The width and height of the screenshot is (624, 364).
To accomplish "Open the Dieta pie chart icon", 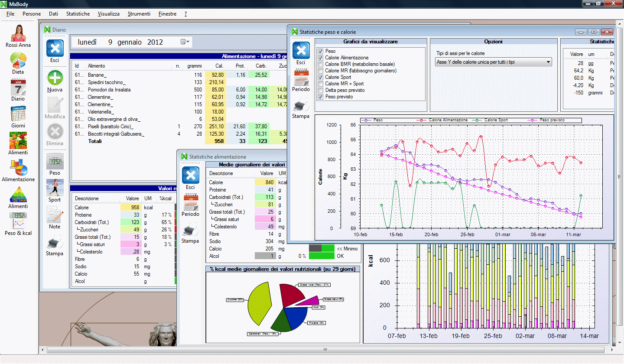I will (18, 60).
